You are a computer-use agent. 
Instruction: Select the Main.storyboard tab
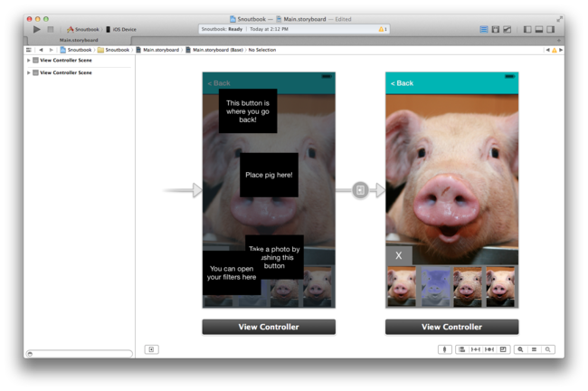coord(79,40)
